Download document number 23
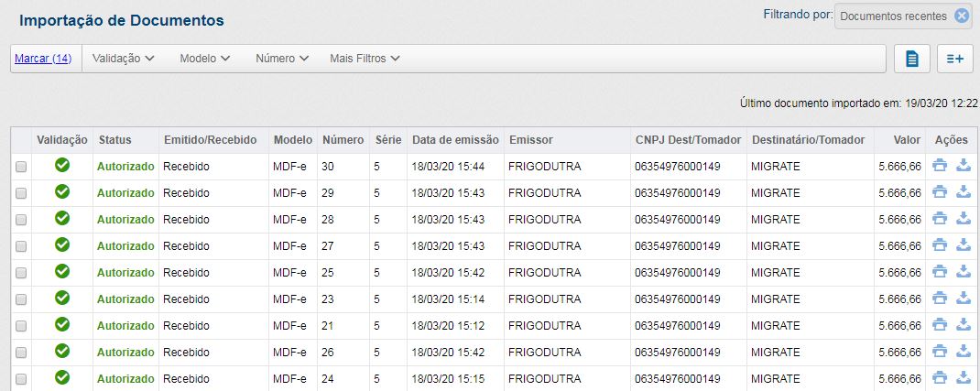Image resolution: width=980 pixels, height=391 pixels. [x=963, y=299]
